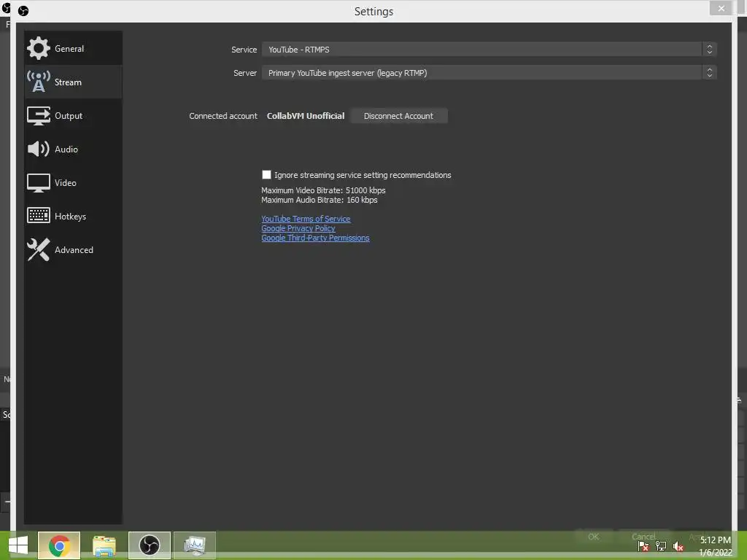The image size is (747, 560).
Task: Open Output settings tab
Action: tap(73, 116)
